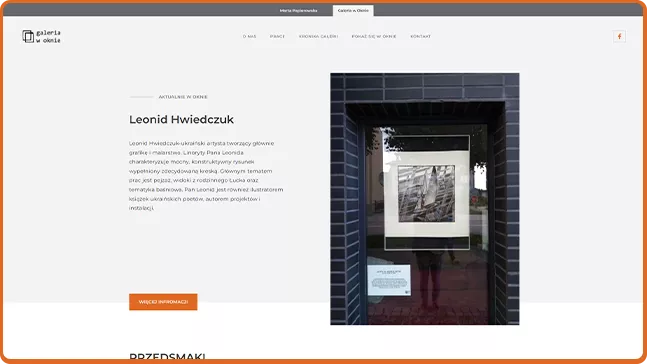Image resolution: width=647 pixels, height=364 pixels.
Task: Open the O NAS menu item
Action: [x=249, y=36]
